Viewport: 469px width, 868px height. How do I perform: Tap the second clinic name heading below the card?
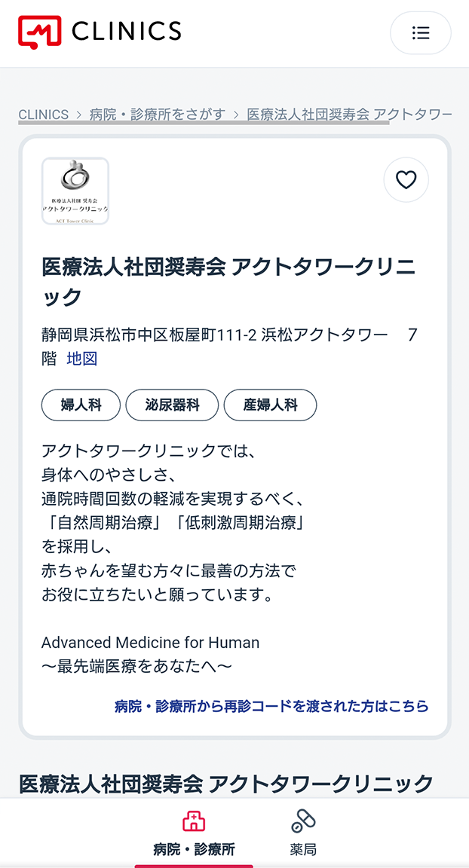[x=226, y=784]
